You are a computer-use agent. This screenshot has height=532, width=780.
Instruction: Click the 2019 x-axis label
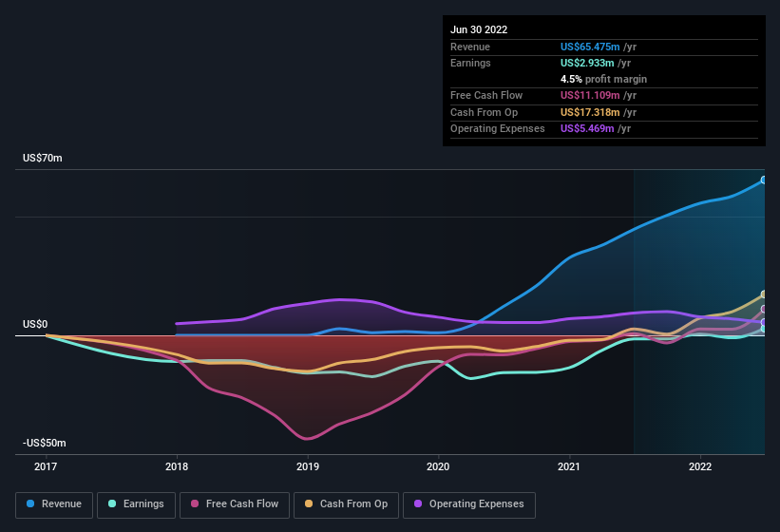coord(308,466)
